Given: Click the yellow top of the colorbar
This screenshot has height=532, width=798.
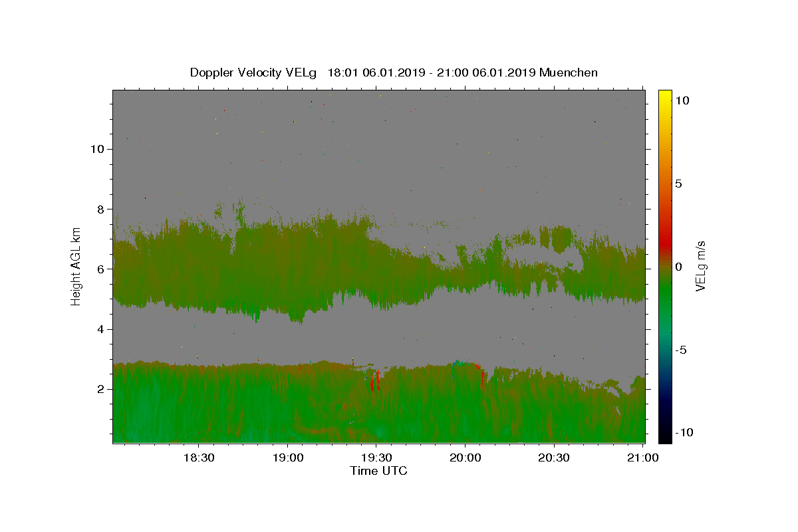Looking at the screenshot, I should point(664,95).
